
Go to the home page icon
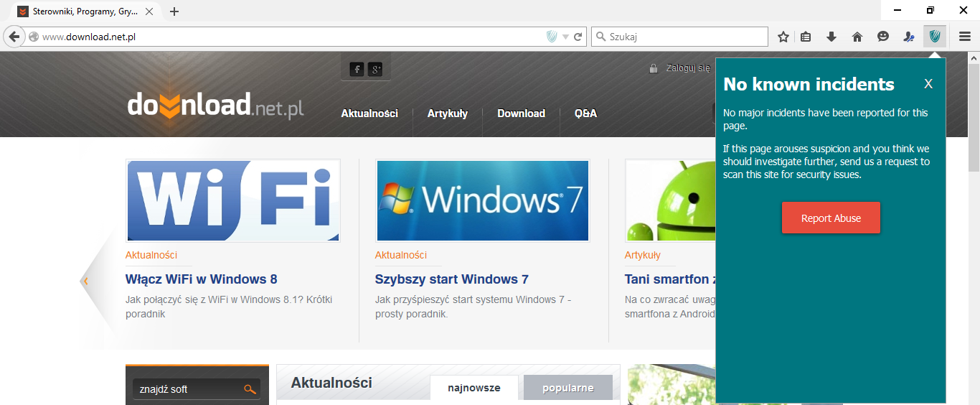pos(857,37)
